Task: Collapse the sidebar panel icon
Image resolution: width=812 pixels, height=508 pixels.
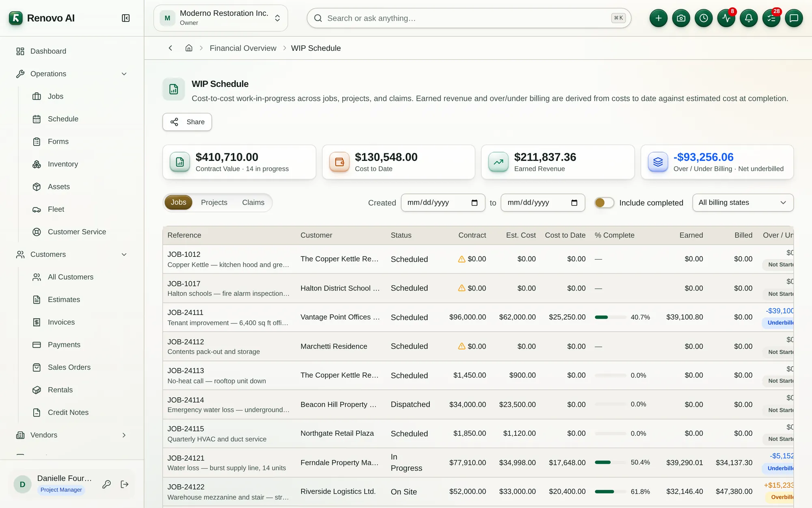Action: pos(125,18)
